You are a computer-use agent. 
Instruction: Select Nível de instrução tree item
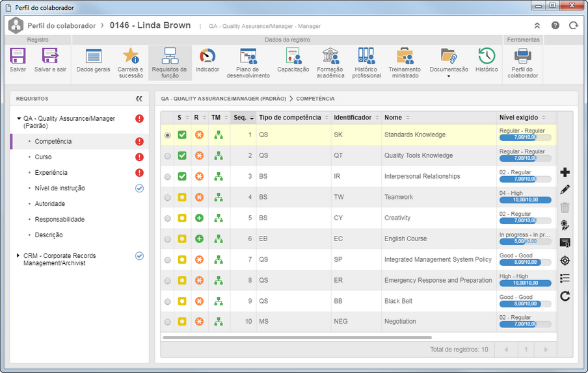(x=60, y=188)
